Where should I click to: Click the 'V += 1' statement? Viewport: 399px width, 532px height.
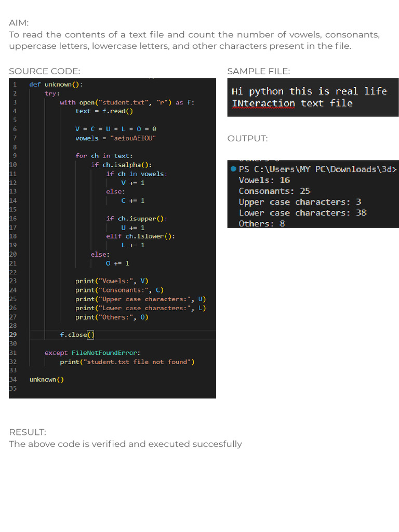[133, 183]
